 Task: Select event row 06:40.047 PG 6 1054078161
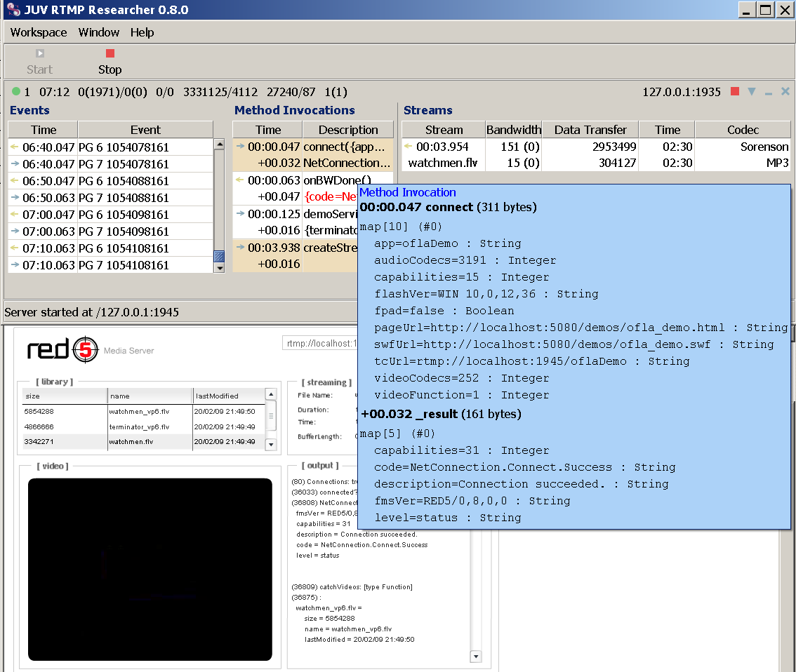pos(111,147)
